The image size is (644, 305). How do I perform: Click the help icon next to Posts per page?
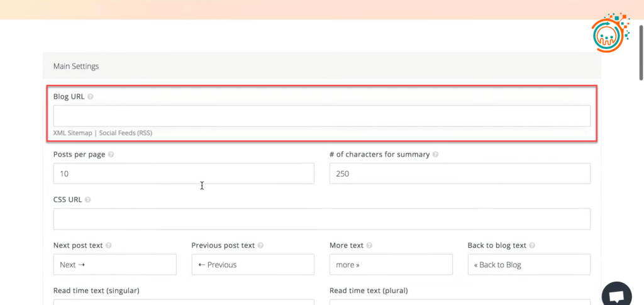[111, 155]
